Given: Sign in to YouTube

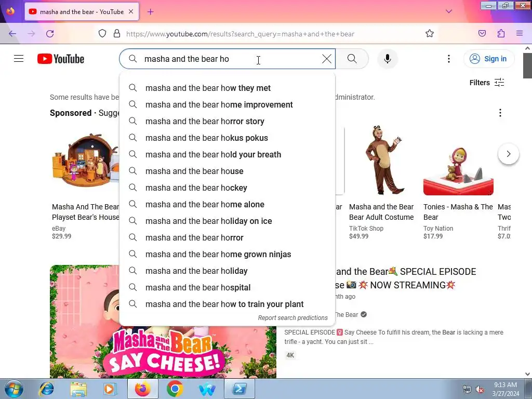Looking at the screenshot, I should click(x=488, y=59).
